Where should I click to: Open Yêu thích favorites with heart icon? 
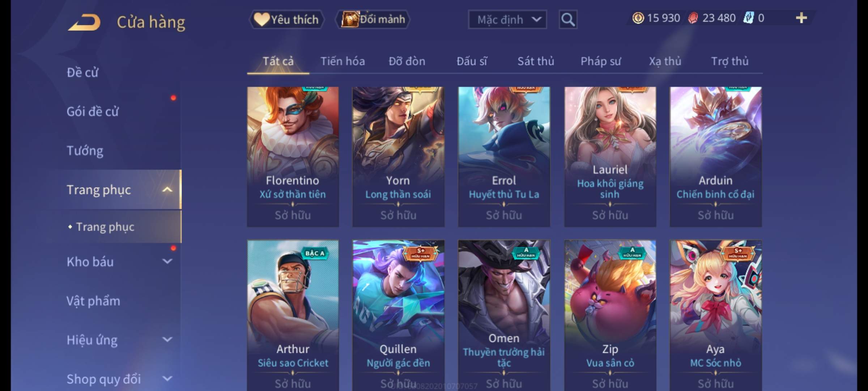pyautogui.click(x=286, y=20)
